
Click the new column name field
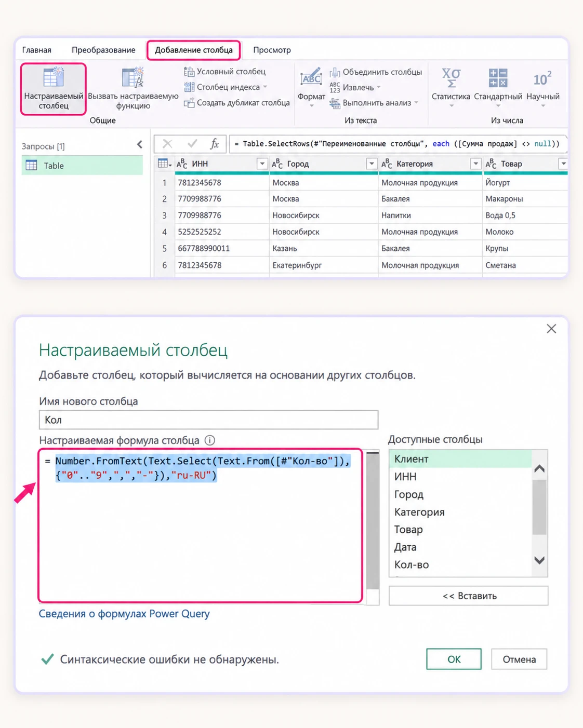click(x=208, y=420)
